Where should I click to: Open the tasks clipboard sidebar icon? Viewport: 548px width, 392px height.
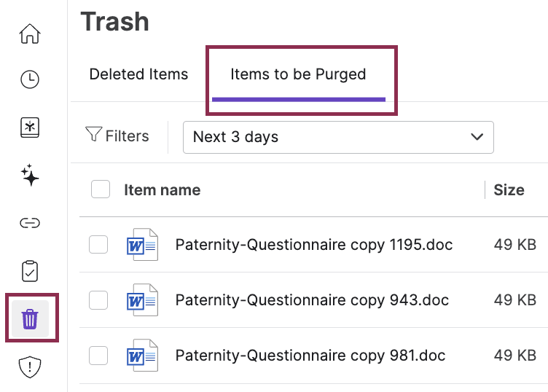[x=30, y=271]
